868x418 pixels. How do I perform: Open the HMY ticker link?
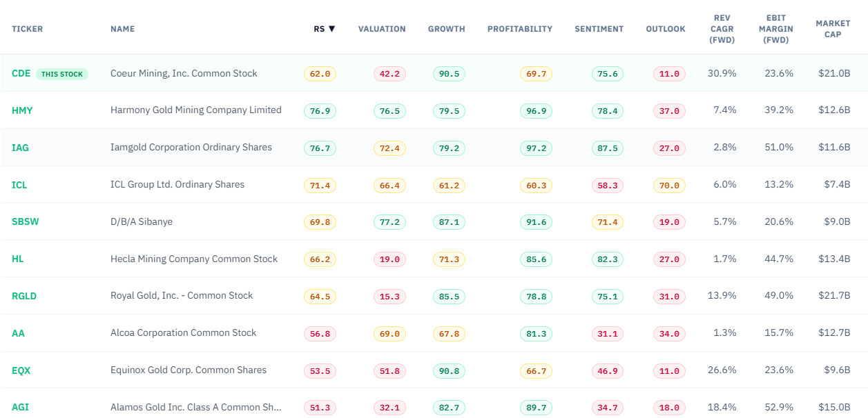coord(22,110)
